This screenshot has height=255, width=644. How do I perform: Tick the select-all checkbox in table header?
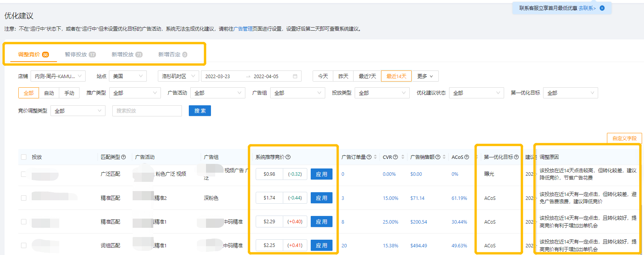24,157
